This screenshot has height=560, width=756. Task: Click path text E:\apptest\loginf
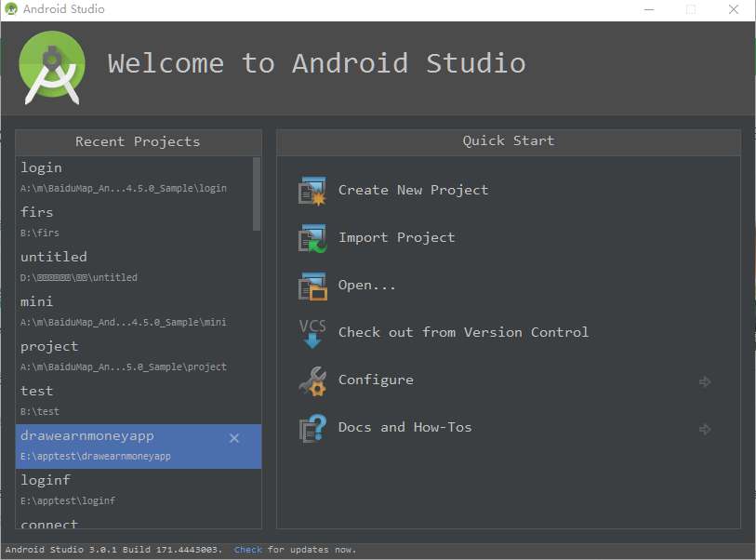[x=68, y=500]
